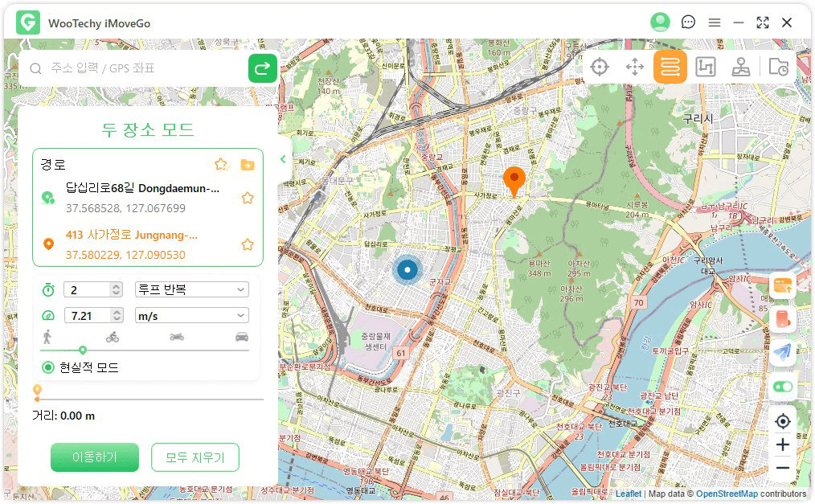The height and width of the screenshot is (504, 815).
Task: Open the hamburger main menu
Action: pyautogui.click(x=714, y=23)
